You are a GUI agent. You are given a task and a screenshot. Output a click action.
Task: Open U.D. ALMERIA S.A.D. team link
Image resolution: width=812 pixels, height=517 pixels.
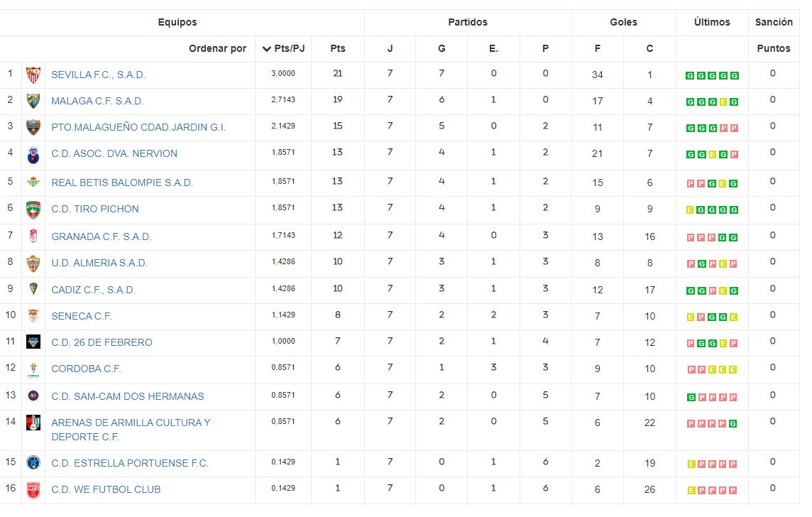[x=99, y=263]
